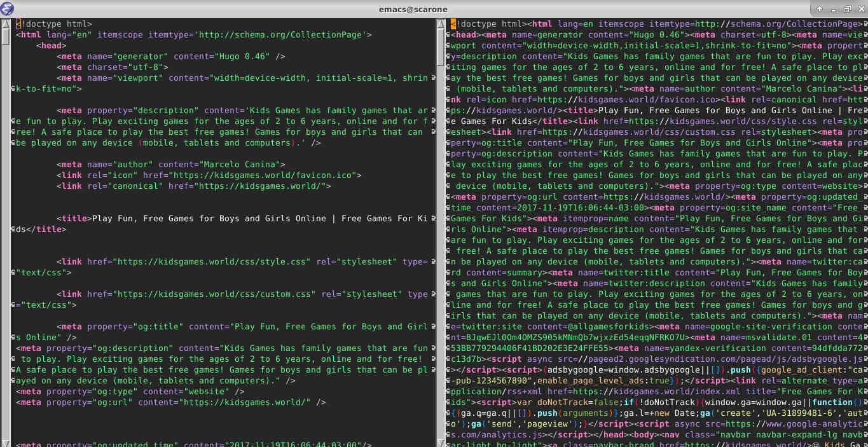Click 'application/rss+xml' line in right pane
Screen dimensions: 868x447
657,392
